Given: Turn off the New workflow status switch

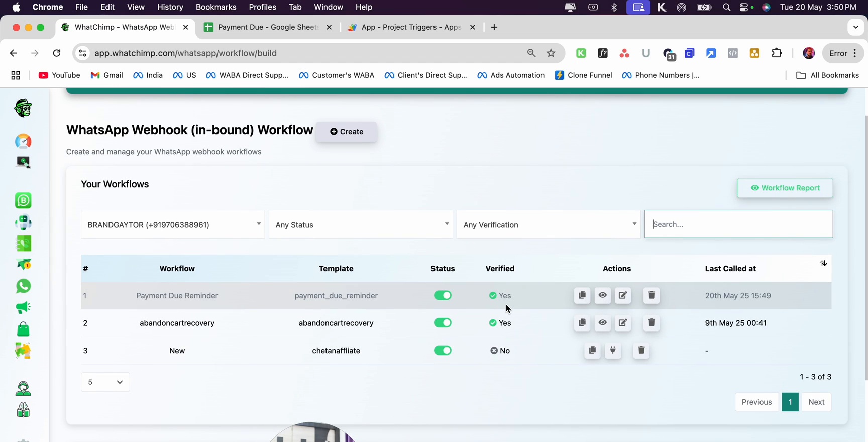Looking at the screenshot, I should coord(443,350).
